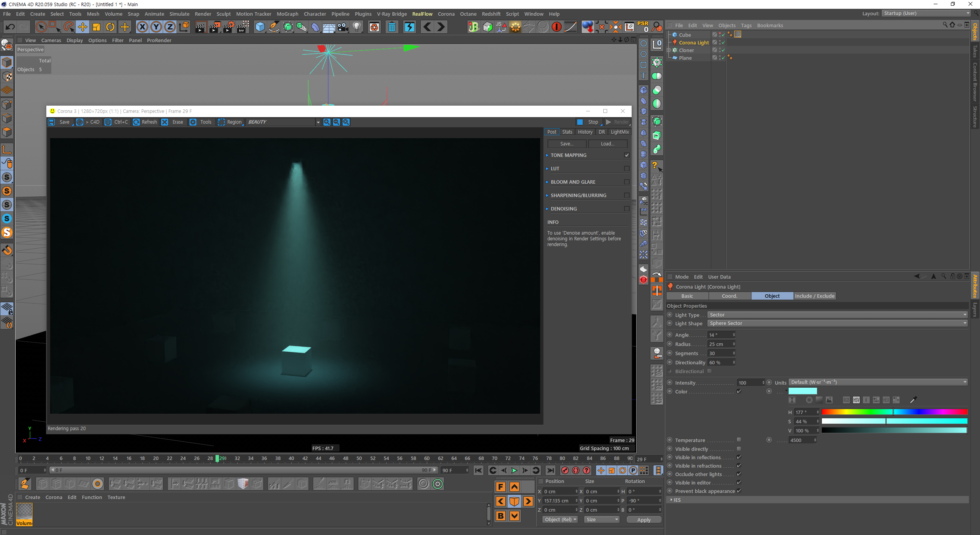The image size is (980, 535).
Task: Open the Object (Rel) coordinate dropdown
Action: click(560, 519)
